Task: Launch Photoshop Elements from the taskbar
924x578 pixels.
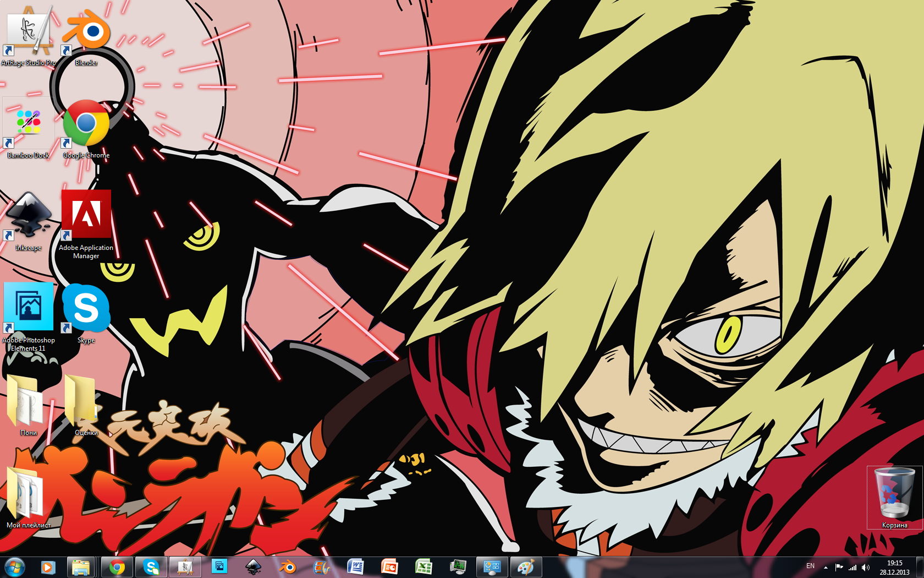Action: pyautogui.click(x=219, y=567)
